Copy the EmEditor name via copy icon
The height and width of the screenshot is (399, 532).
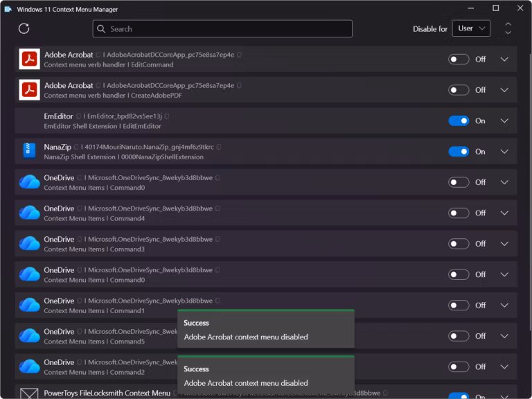click(78, 116)
